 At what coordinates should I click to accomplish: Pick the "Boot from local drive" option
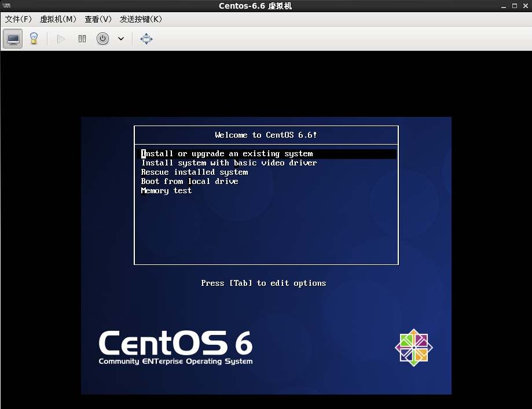pos(189,182)
